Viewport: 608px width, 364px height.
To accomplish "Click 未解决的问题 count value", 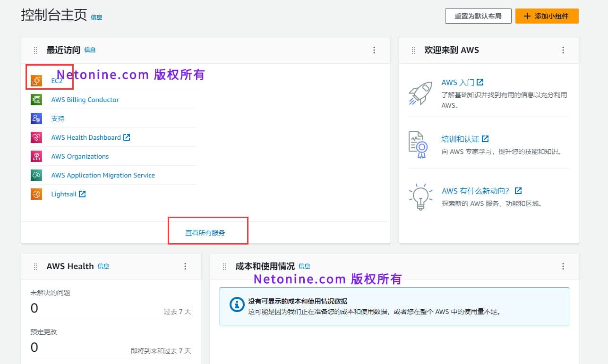I will point(34,308).
